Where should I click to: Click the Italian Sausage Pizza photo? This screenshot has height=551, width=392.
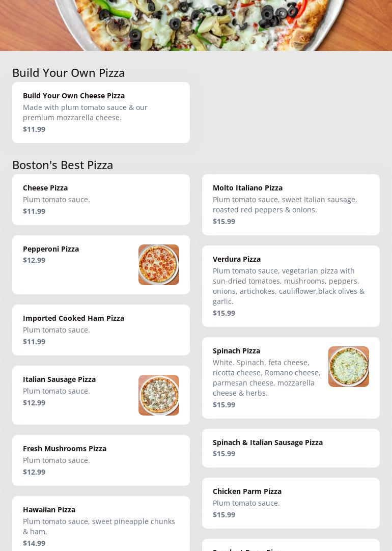(x=159, y=395)
